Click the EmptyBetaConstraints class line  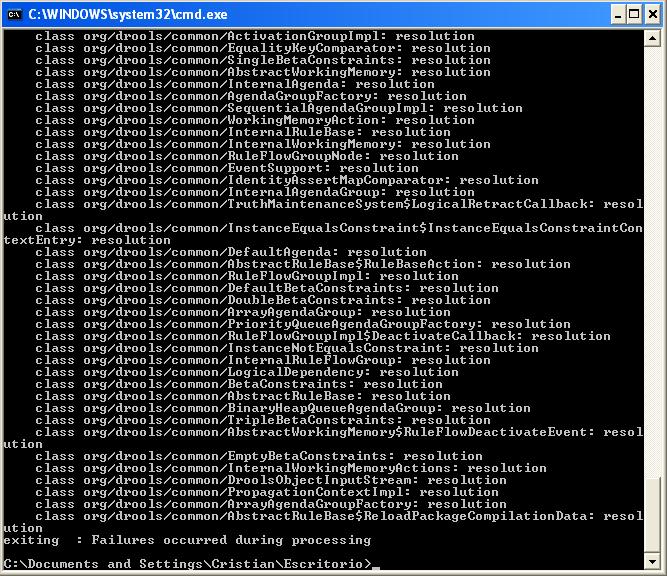259,456
